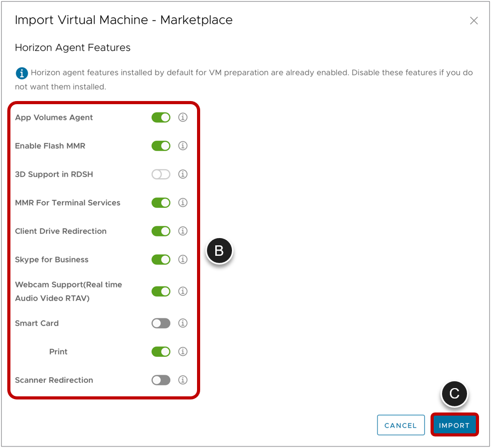Viewport: 491px width, 448px height.
Task: Toggle off Client Drive Redirection
Action: tap(161, 231)
